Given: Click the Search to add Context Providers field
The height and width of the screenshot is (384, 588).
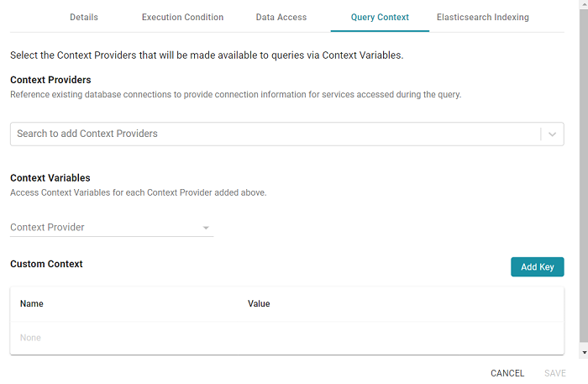Looking at the screenshot, I should (273, 134).
